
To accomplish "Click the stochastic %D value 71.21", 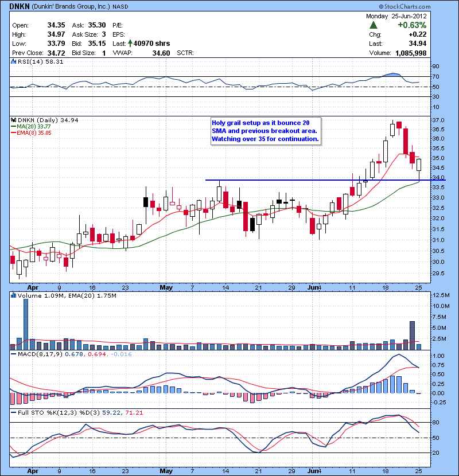I will [134, 412].
